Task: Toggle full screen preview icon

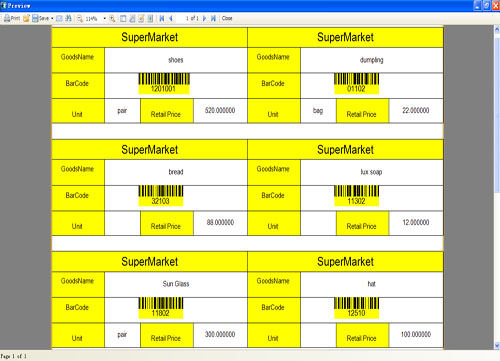Action: coord(123,18)
